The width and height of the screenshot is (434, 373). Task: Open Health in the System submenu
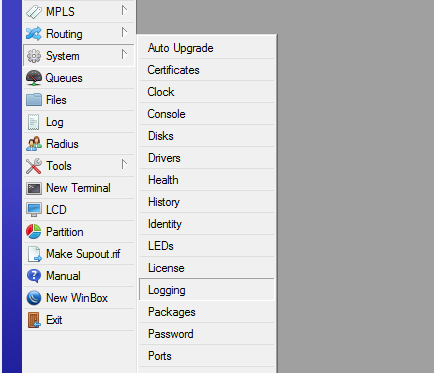click(x=207, y=180)
